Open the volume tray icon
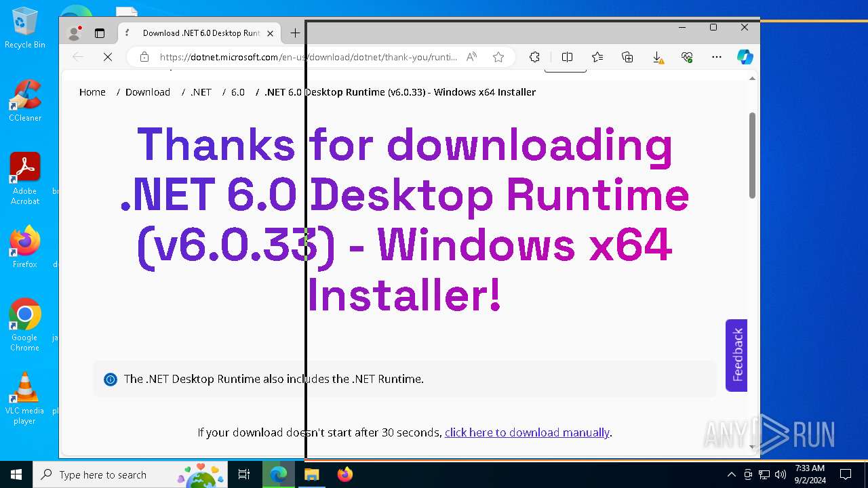Image resolution: width=868 pixels, height=488 pixels. pos(781,474)
